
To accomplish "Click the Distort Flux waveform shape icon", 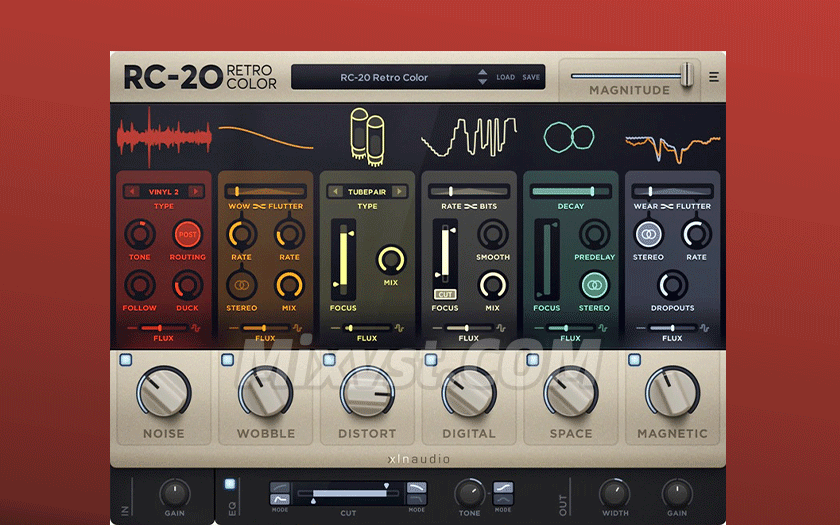I will pos(399,328).
